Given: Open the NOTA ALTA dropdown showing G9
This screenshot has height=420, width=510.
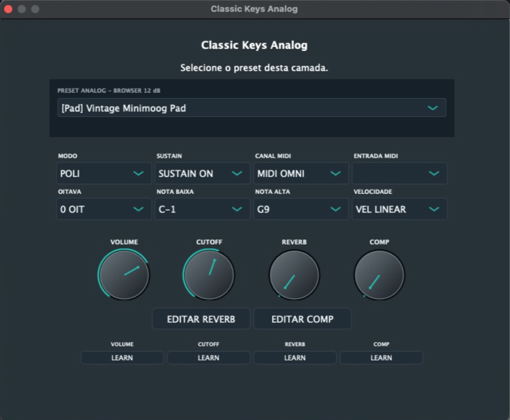Looking at the screenshot, I should 301,209.
